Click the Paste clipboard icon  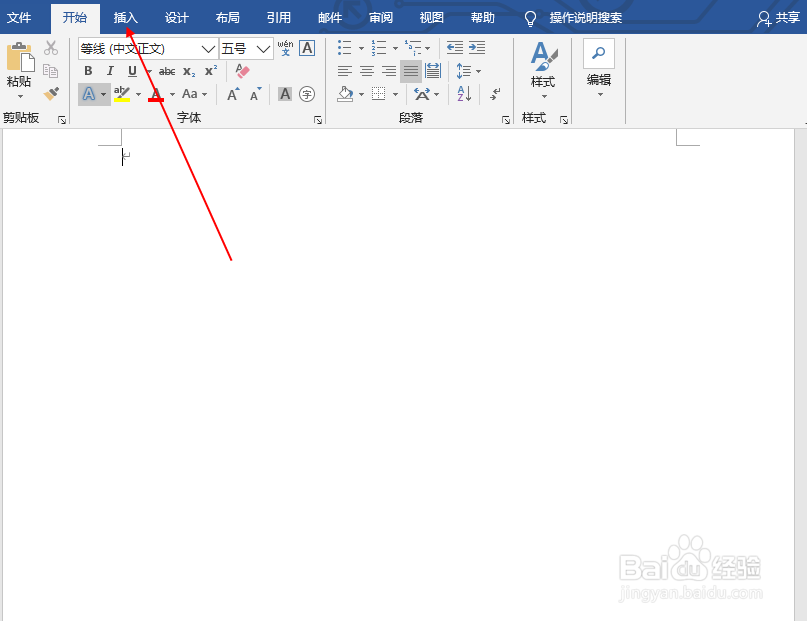pos(20,57)
